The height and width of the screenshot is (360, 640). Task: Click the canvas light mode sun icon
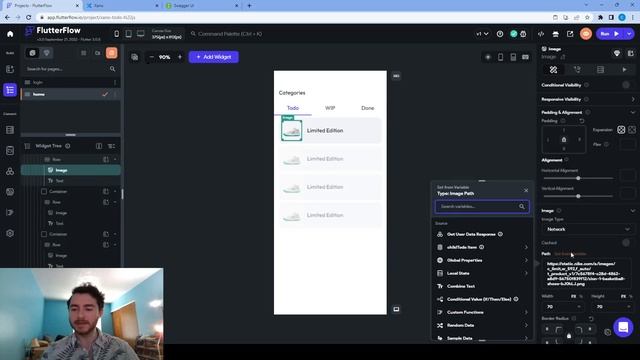(x=488, y=57)
